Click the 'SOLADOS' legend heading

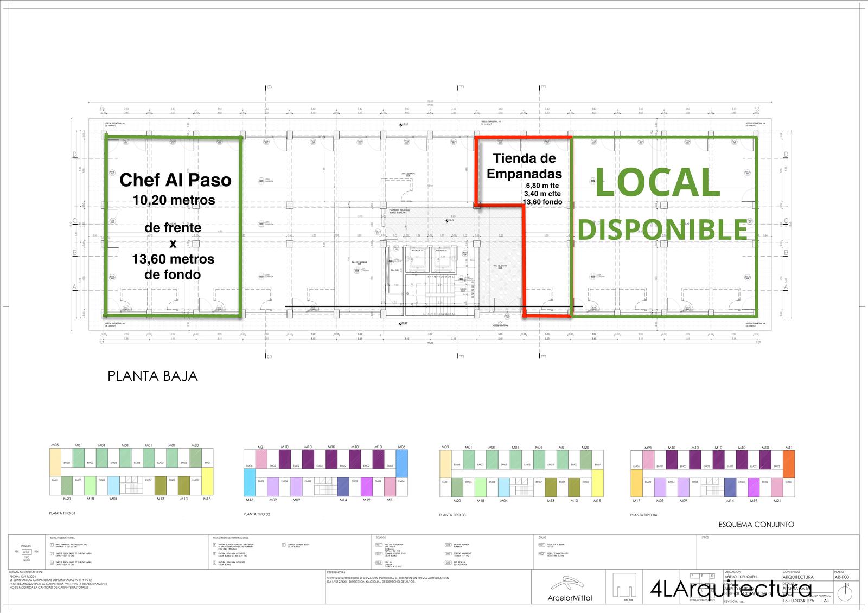pyautogui.click(x=380, y=537)
